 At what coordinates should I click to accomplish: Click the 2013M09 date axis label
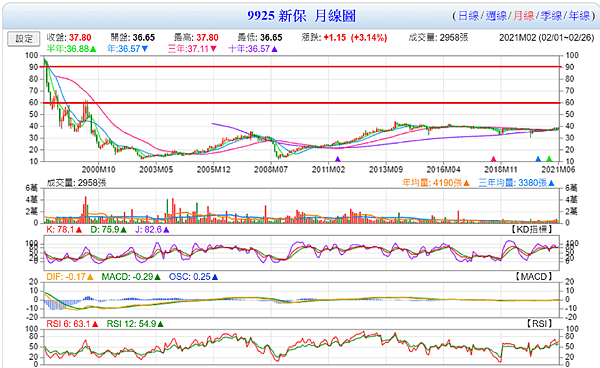(385, 169)
